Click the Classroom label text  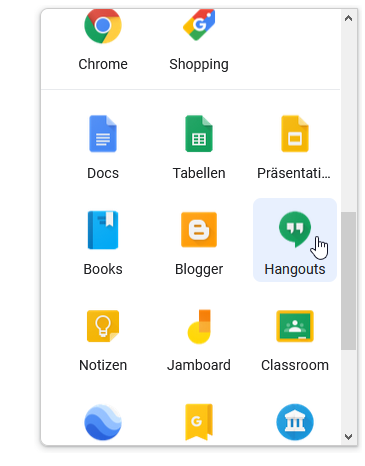(x=295, y=365)
